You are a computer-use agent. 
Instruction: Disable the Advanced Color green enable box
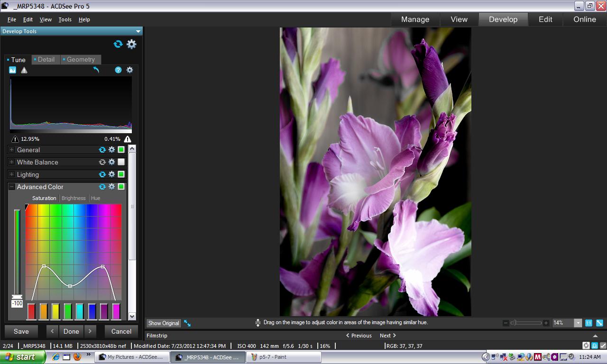click(121, 187)
